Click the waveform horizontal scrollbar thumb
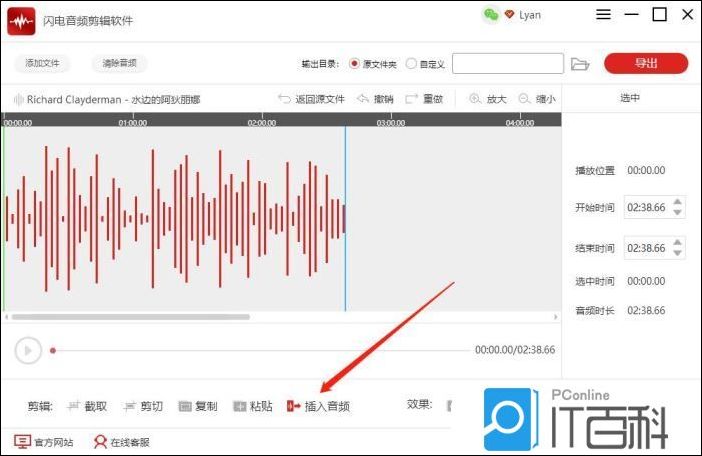Screen dimensions: 702x456 point(131,317)
